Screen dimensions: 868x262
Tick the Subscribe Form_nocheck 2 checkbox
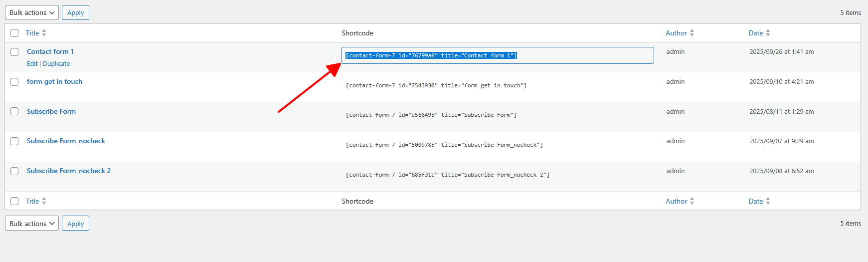[x=14, y=171]
